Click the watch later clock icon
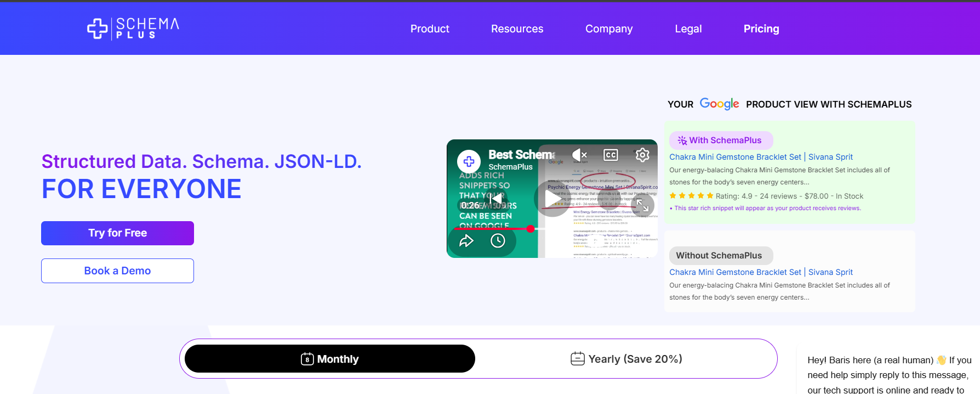 click(x=498, y=241)
